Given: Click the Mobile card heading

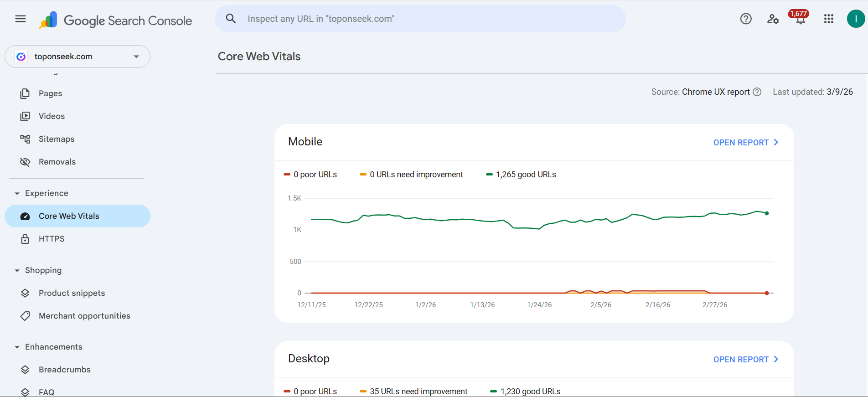Looking at the screenshot, I should pos(305,142).
